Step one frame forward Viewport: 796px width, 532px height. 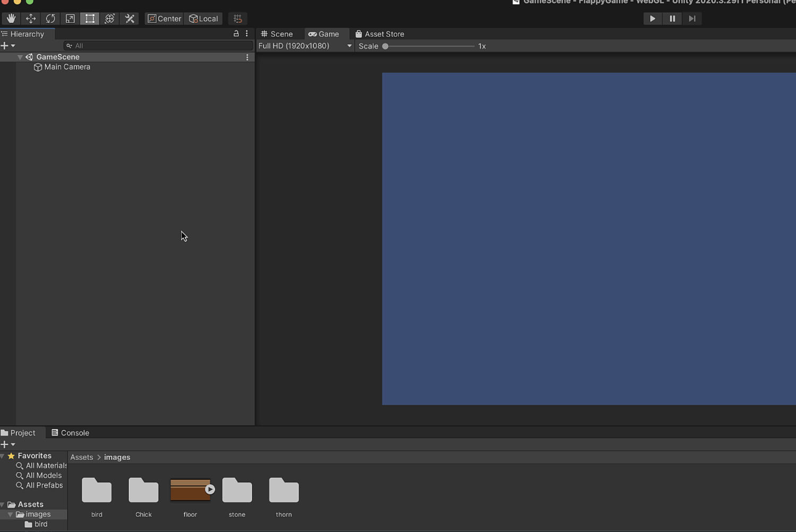point(692,19)
